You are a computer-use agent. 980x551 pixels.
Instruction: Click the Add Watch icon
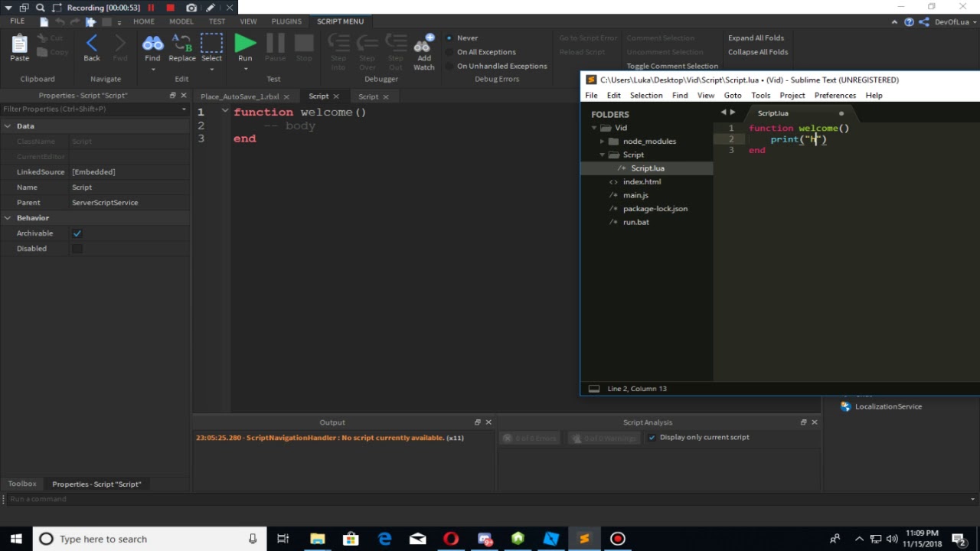point(423,43)
